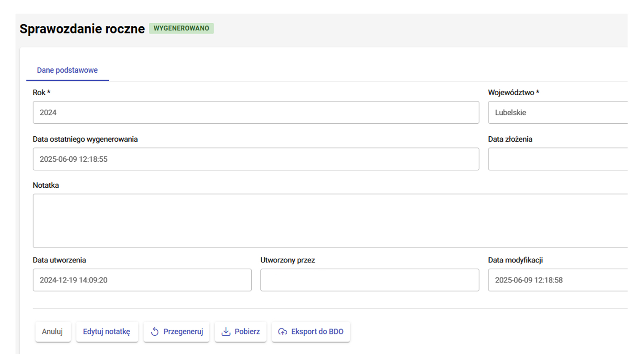Image resolution: width=644 pixels, height=354 pixels.
Task: Focus the empty Data złożenia field
Action: click(559, 159)
